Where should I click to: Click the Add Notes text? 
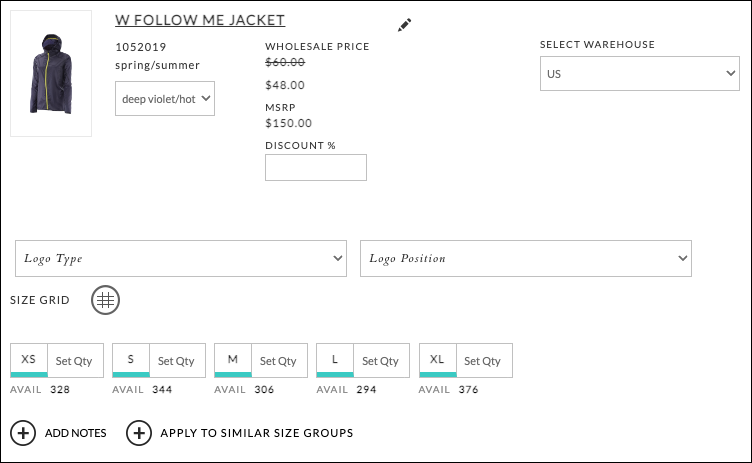click(x=76, y=433)
